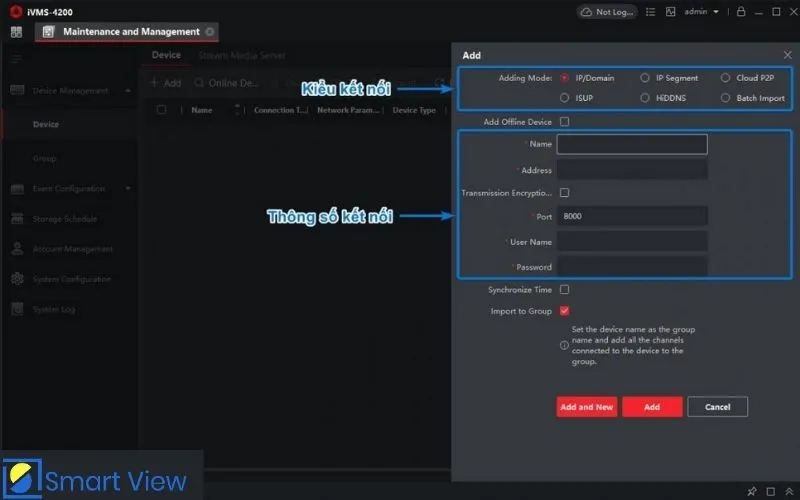Screen dimensions: 800x500
Task: Open the task list icon in title bar
Action: click(x=651, y=12)
